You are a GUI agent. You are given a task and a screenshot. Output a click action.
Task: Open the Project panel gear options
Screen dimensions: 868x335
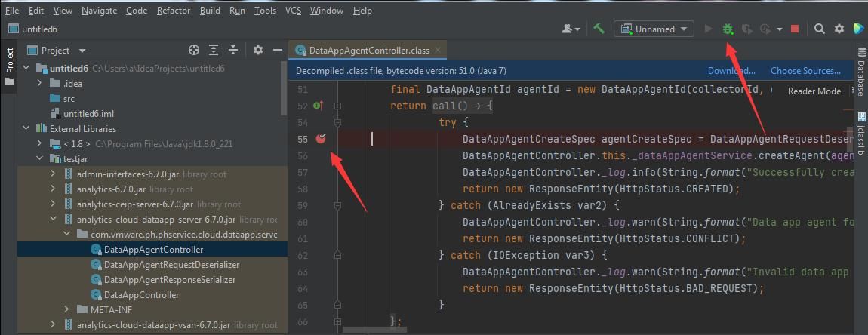[x=258, y=51]
